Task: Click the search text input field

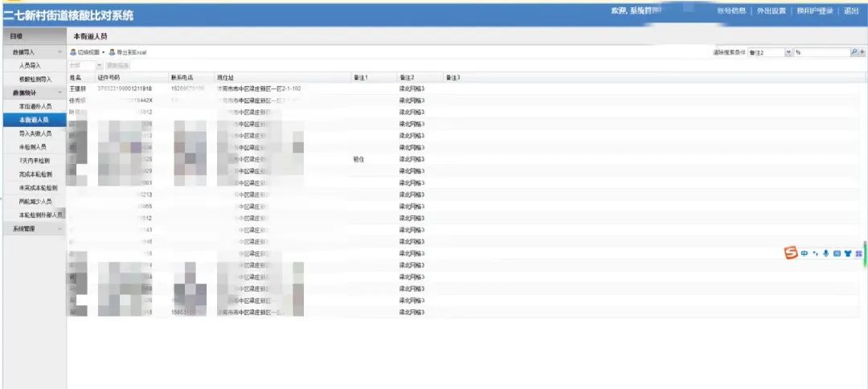Action: click(821, 52)
